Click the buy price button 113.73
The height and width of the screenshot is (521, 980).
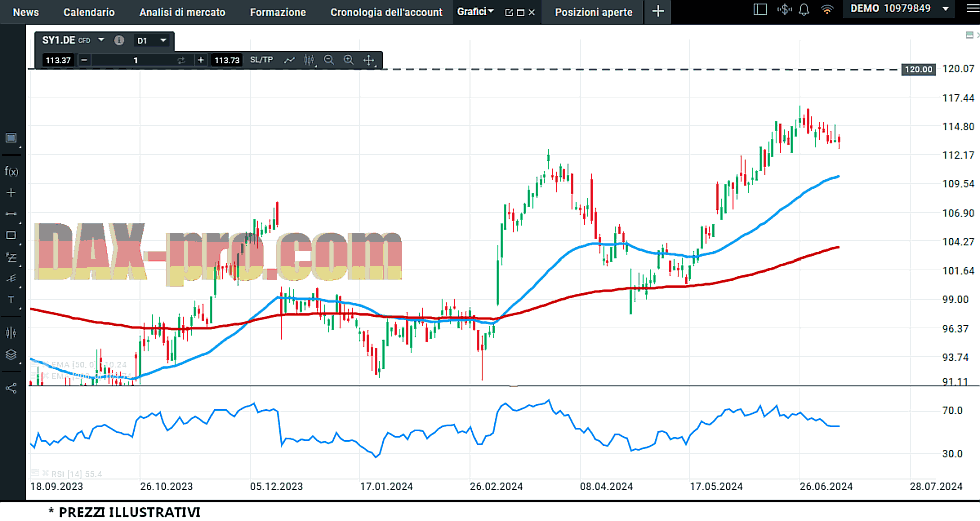pyautogui.click(x=226, y=60)
